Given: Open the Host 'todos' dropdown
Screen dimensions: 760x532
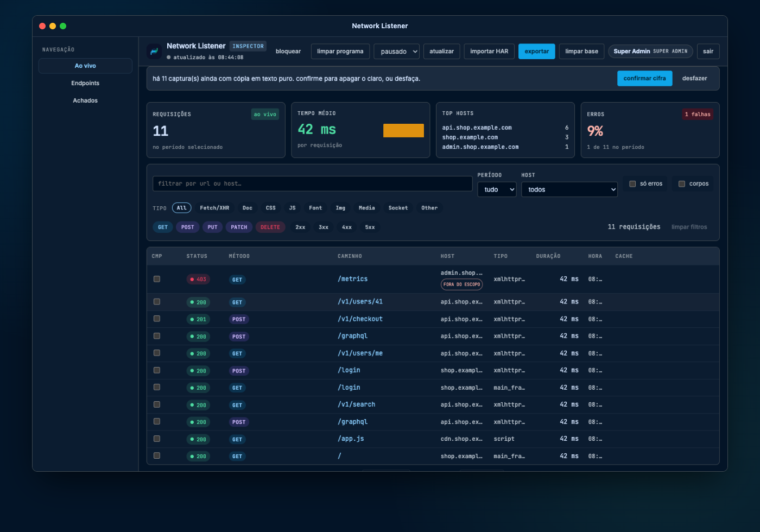Looking at the screenshot, I should pos(569,189).
